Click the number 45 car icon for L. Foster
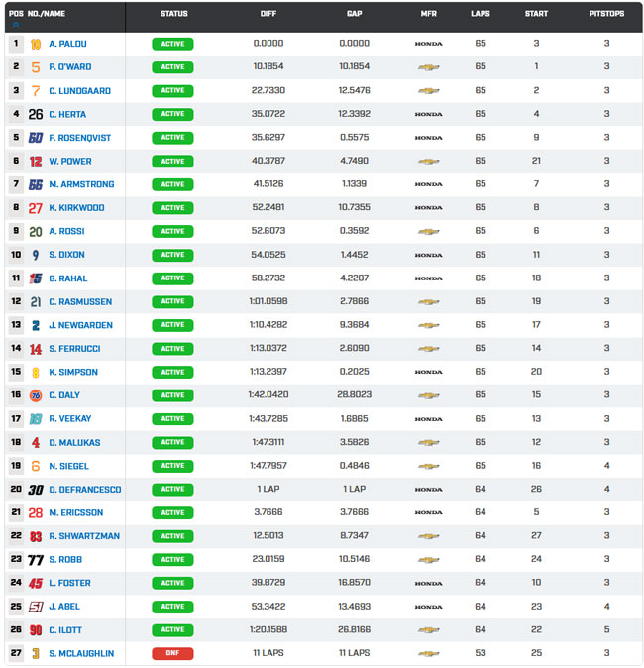 coord(36,583)
